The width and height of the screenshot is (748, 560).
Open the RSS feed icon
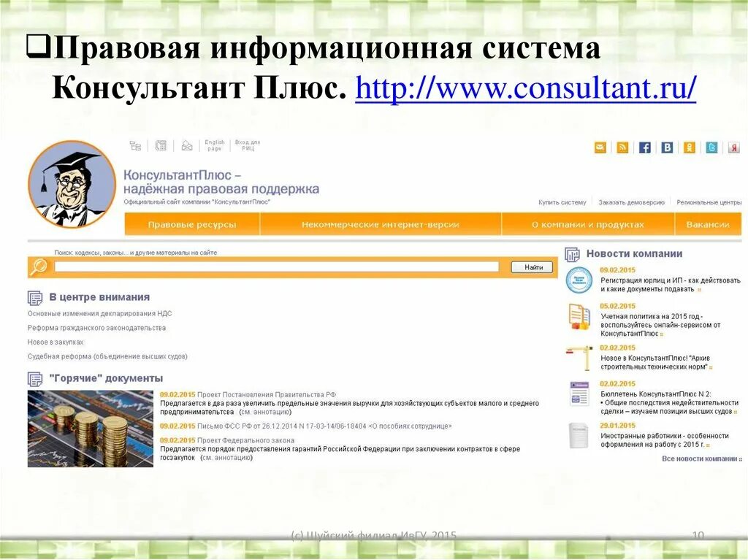pyautogui.click(x=622, y=147)
